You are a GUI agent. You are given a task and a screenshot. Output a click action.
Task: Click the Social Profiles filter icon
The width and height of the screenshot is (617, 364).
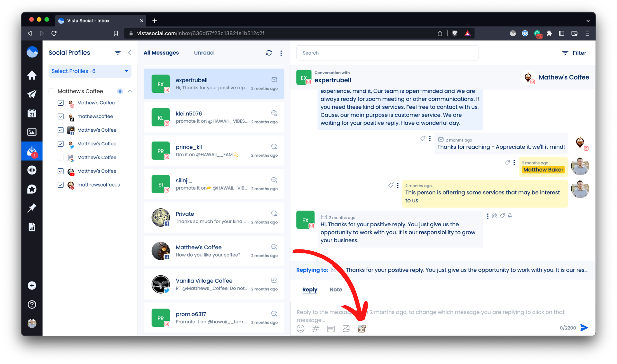(118, 53)
